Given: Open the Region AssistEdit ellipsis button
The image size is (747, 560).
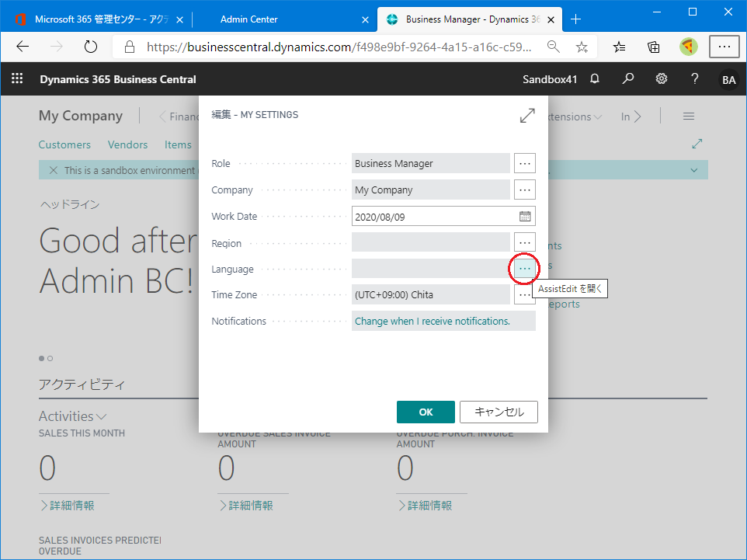Looking at the screenshot, I should pos(524,242).
